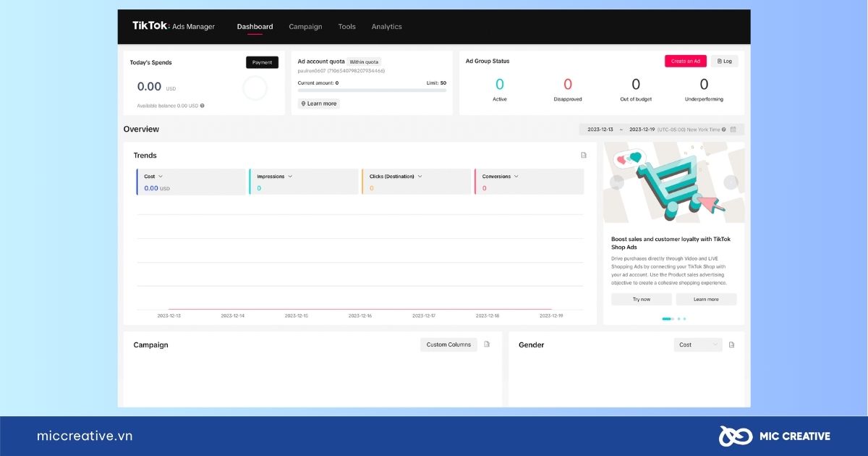Image resolution: width=868 pixels, height=456 pixels.
Task: Click the spend circular progress ring
Action: coord(255,88)
